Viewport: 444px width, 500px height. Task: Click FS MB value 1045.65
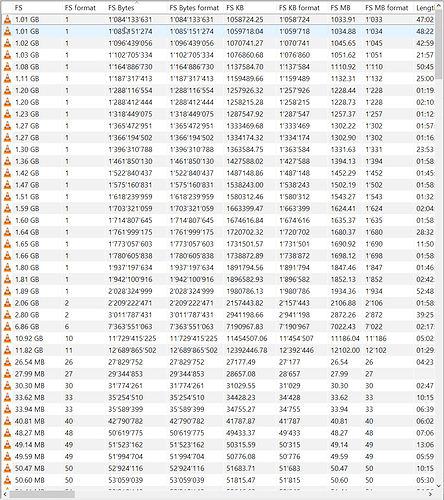(x=343, y=43)
